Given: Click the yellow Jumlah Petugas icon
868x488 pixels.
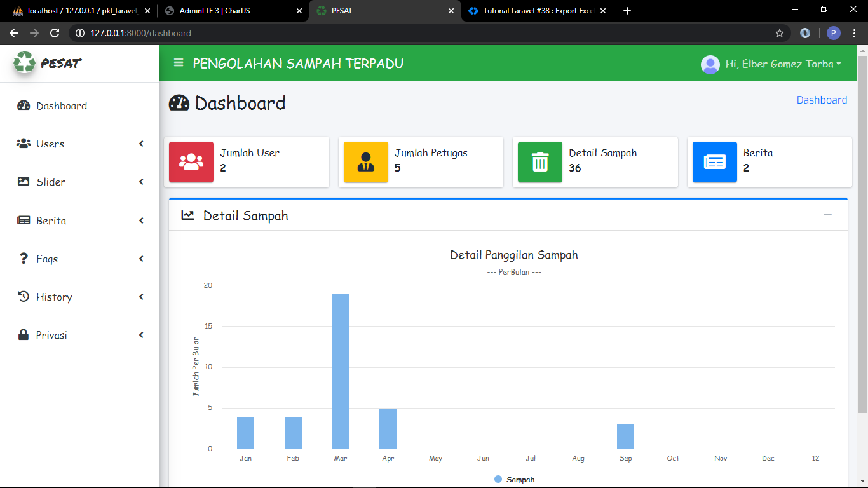Looking at the screenshot, I should click(365, 162).
